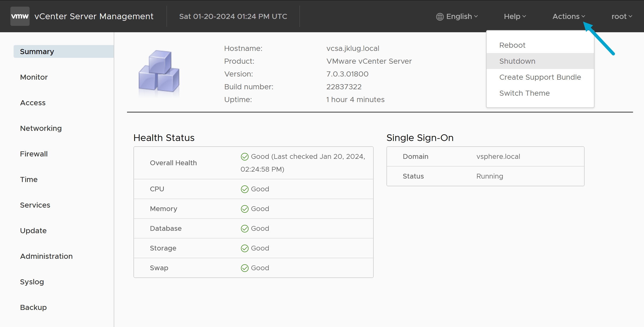Click the CPU health status icon
Screen dimensions: 644x327
coord(245,189)
